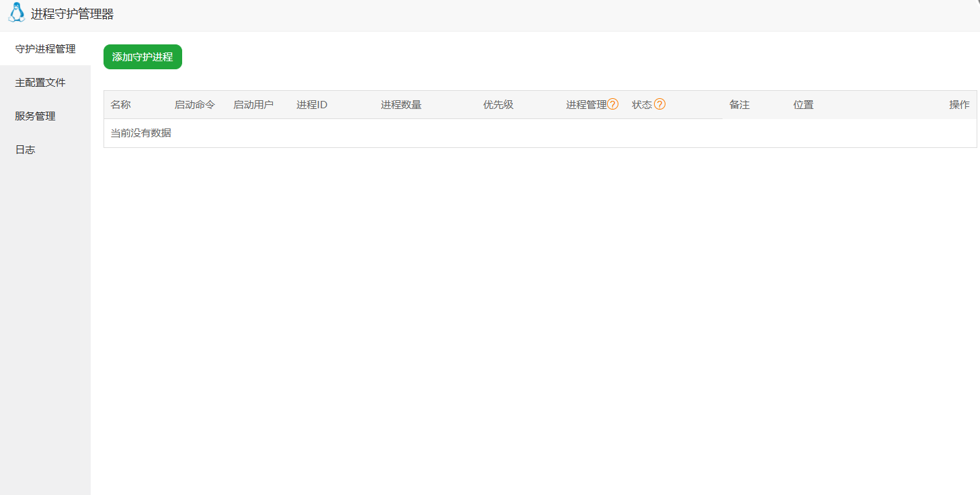Click the 进程ID column header

point(311,104)
